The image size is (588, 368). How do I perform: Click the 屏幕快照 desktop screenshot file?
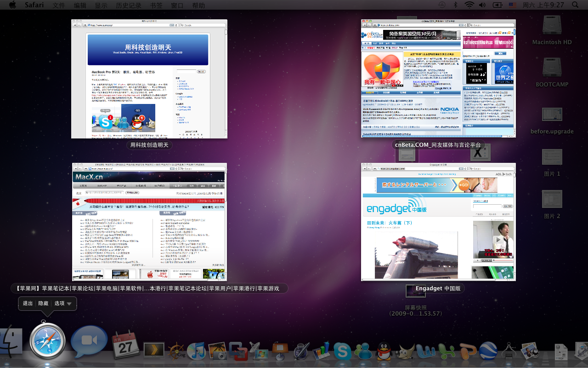415,299
